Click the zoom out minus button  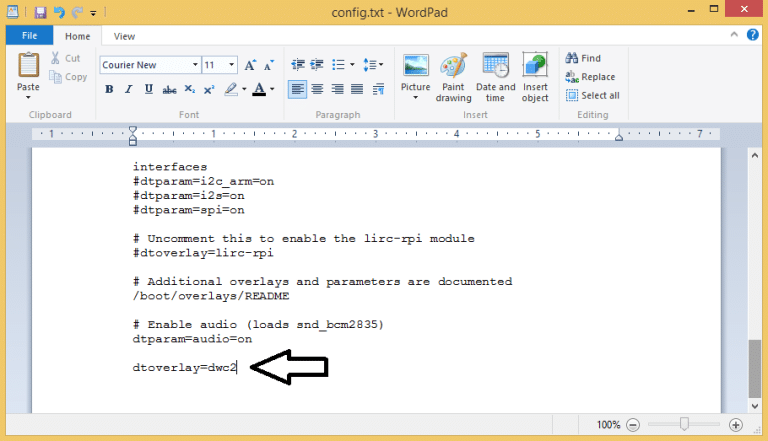(x=633, y=425)
